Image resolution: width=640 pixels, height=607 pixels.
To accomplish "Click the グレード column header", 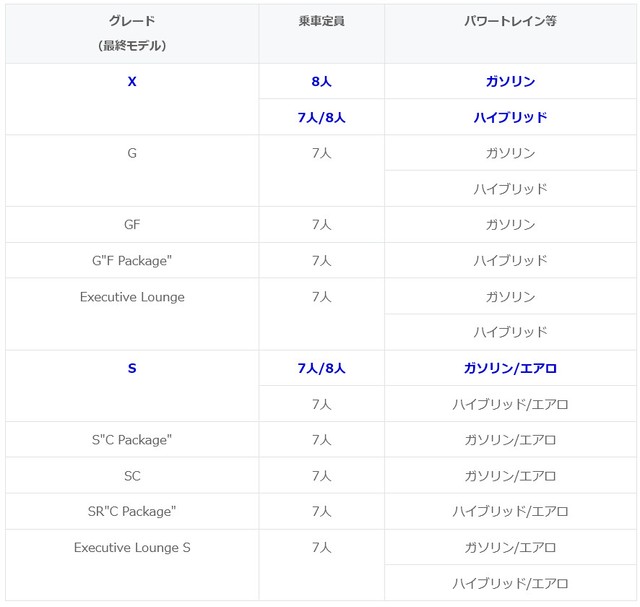I will (132, 21).
